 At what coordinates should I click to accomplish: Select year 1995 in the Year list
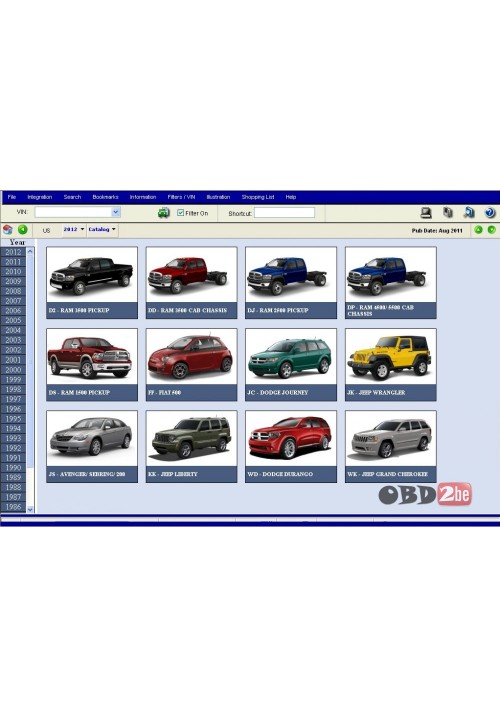tap(13, 419)
